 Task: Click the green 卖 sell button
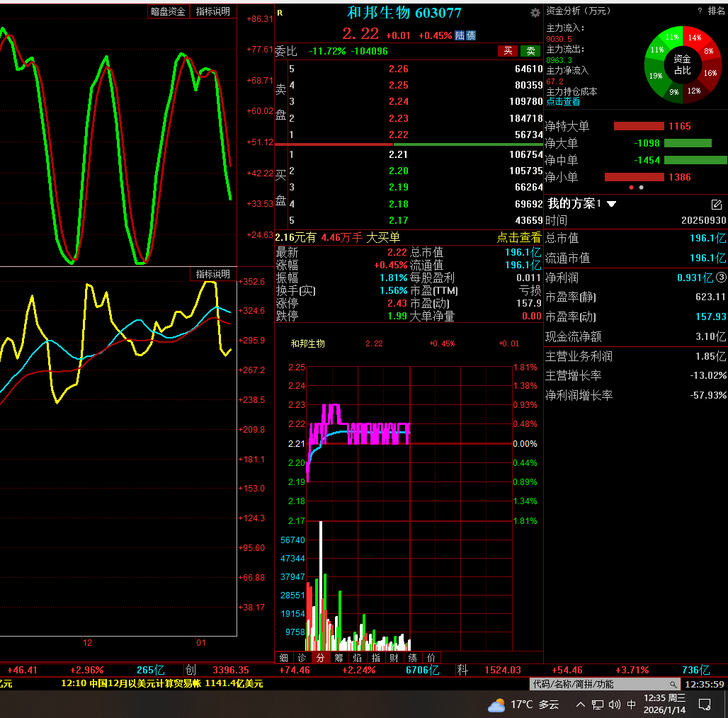click(530, 51)
